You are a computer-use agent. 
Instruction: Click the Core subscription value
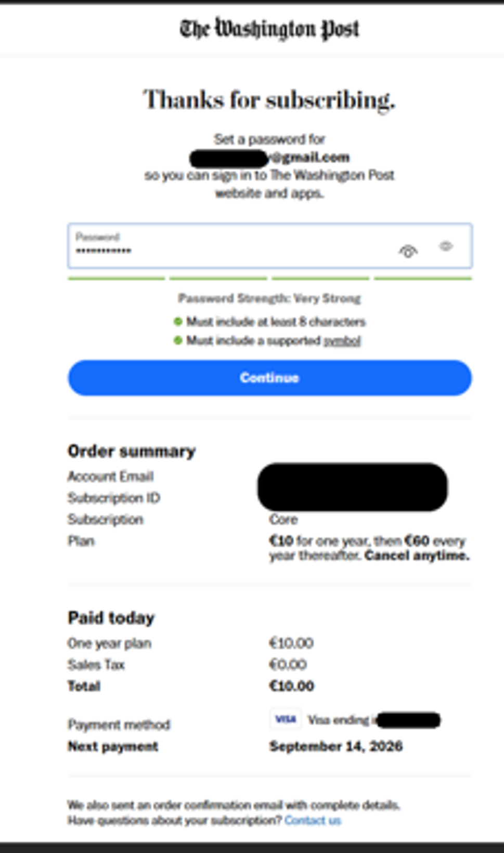coord(283,520)
